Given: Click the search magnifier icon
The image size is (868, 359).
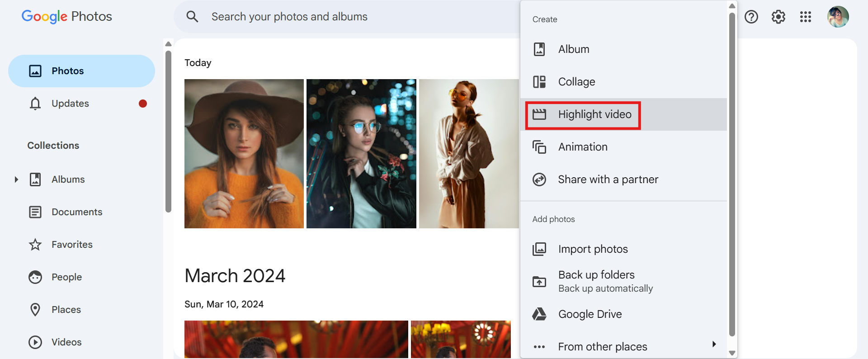Looking at the screenshot, I should [193, 17].
